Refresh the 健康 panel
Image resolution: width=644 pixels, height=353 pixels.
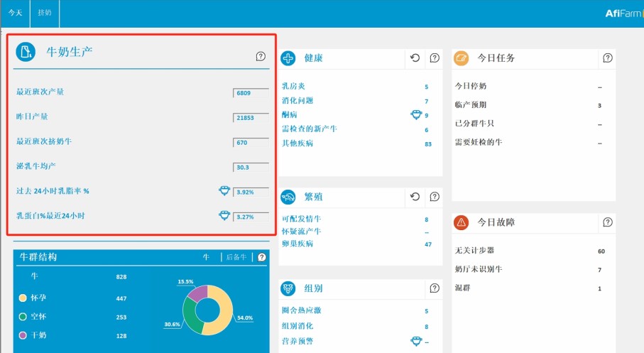click(415, 58)
